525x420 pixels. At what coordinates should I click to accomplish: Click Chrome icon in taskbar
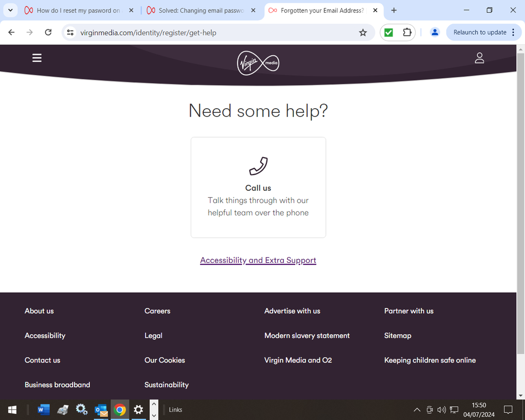(x=119, y=409)
